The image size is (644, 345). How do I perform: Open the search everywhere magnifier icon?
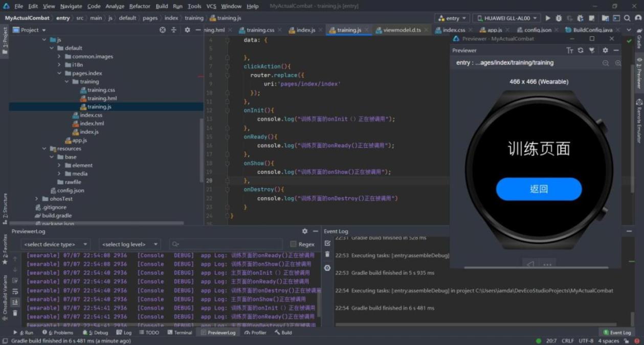(x=627, y=18)
